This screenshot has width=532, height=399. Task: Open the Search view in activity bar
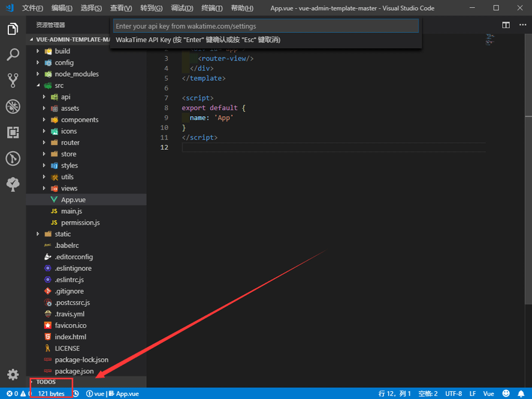[x=13, y=55]
